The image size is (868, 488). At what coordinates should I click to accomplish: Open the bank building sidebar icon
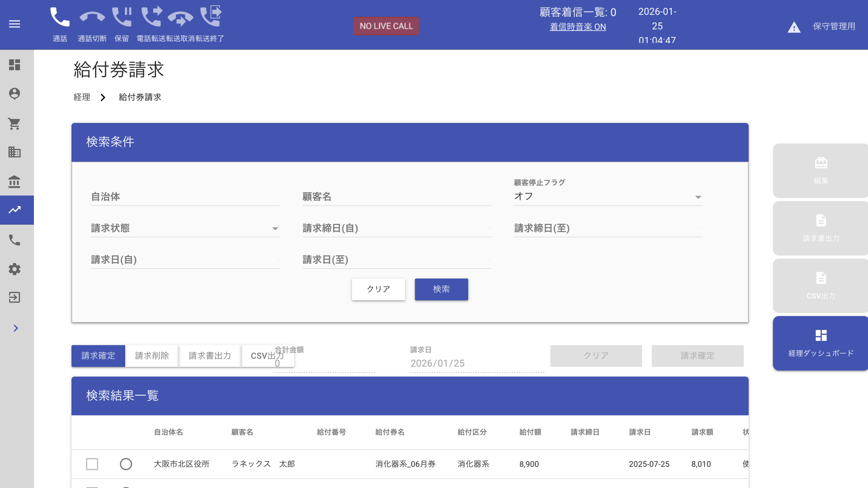(x=14, y=182)
